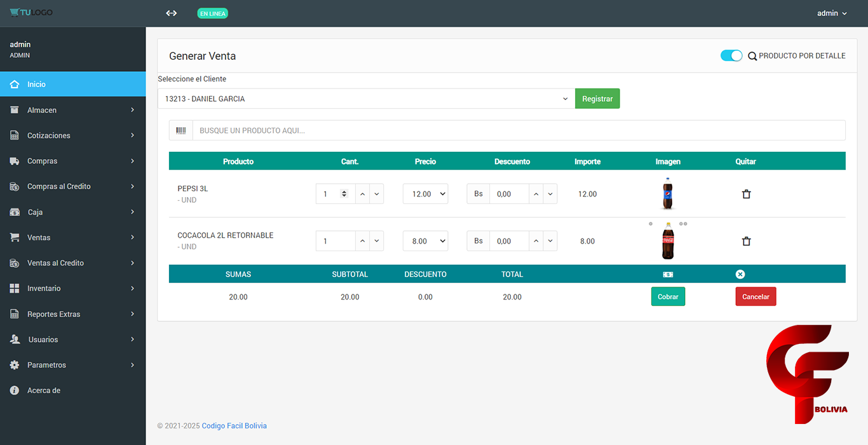Click the sidebar collapse arrows icon
Image resolution: width=868 pixels, height=445 pixels.
171,13
